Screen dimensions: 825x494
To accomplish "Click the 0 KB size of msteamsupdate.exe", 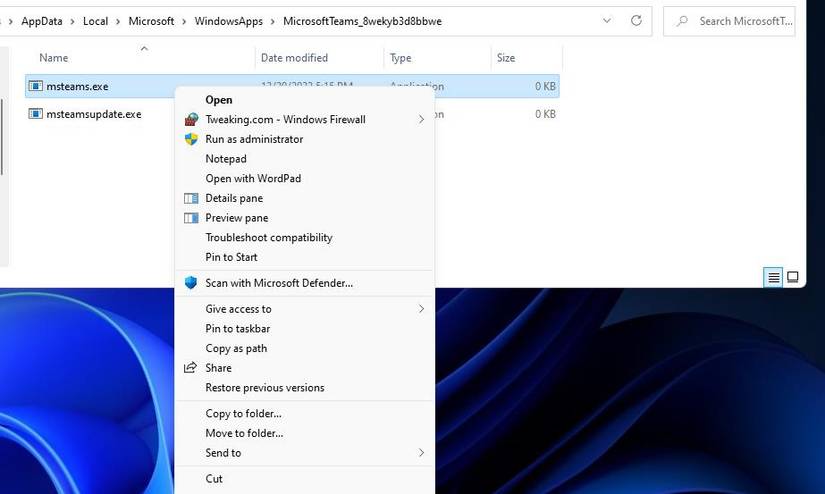I will click(x=545, y=114).
